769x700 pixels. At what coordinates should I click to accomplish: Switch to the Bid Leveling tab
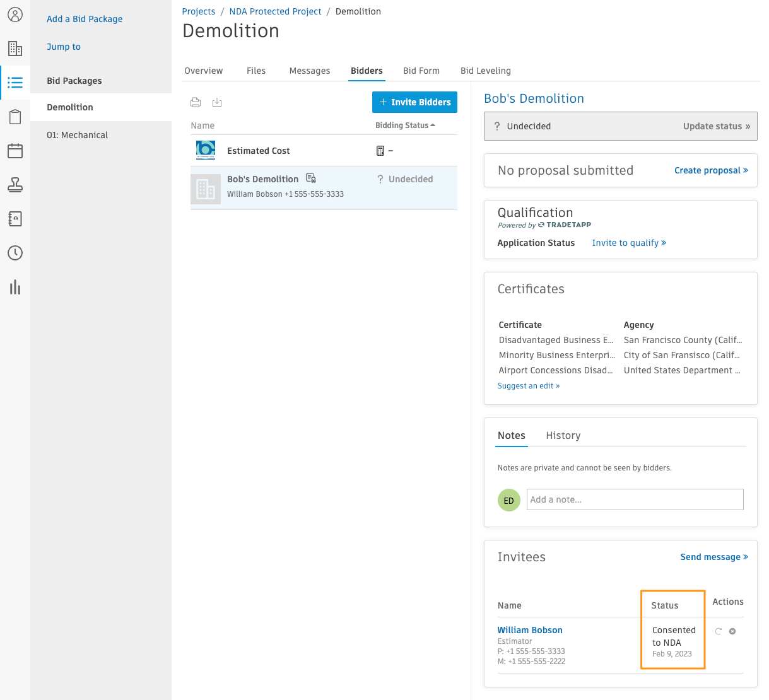(486, 71)
